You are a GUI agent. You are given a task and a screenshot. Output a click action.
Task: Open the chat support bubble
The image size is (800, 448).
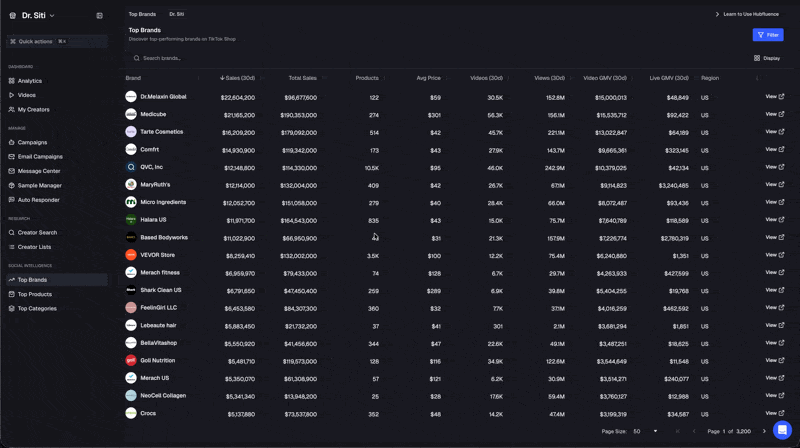[782, 430]
